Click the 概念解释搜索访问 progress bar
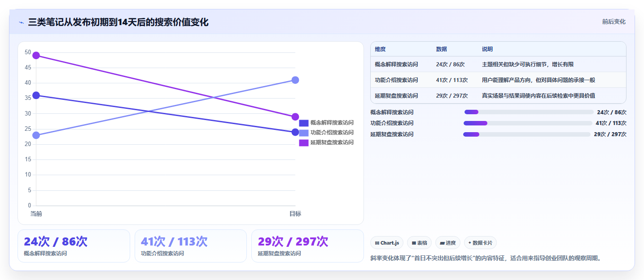 [529, 112]
